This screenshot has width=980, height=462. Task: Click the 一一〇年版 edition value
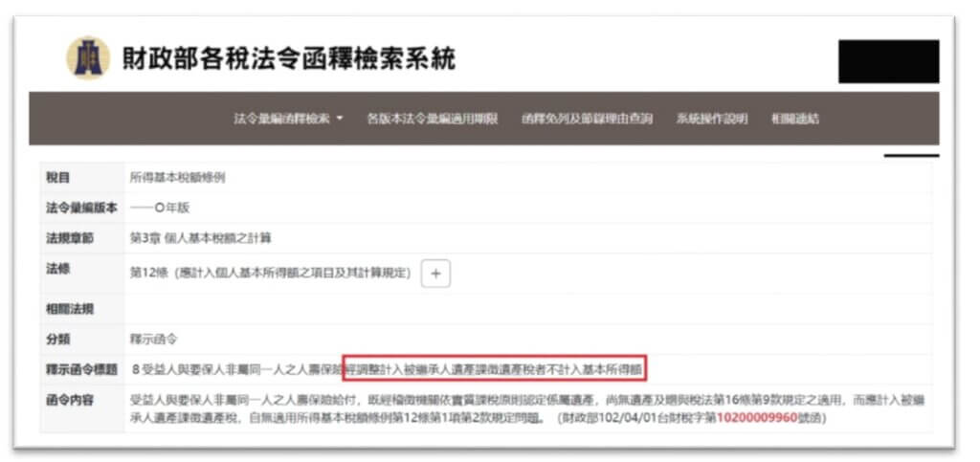159,209
